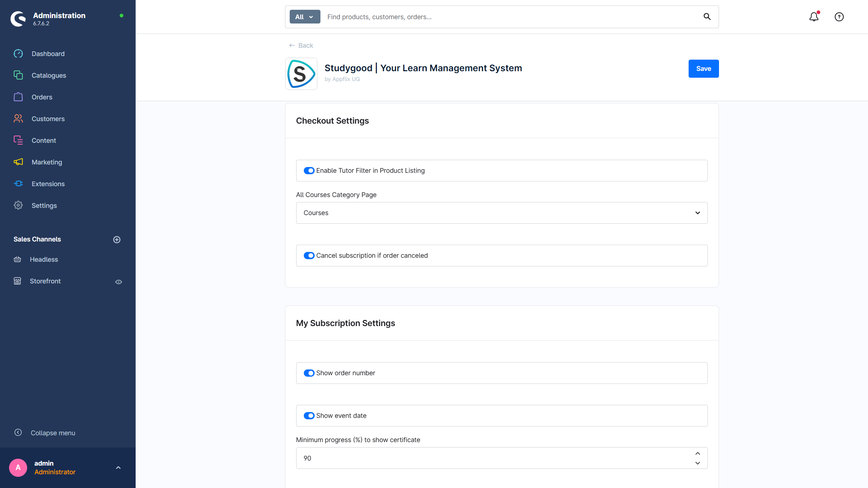Open Storefront preview eye icon
868x488 pixels.
click(x=118, y=282)
